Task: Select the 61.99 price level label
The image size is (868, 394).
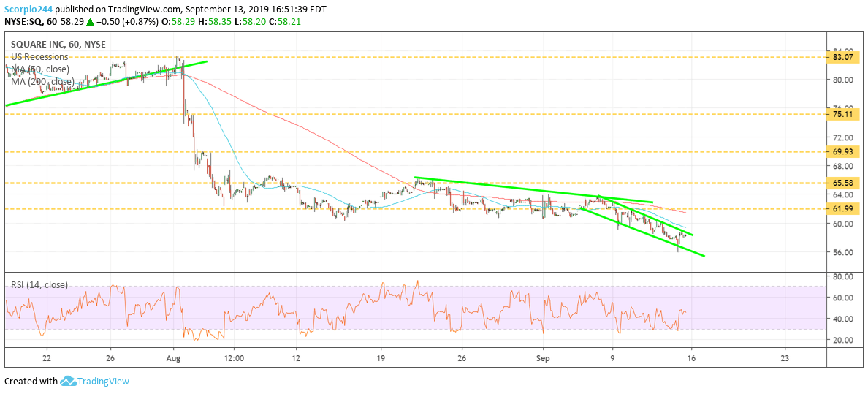Action: pos(844,208)
